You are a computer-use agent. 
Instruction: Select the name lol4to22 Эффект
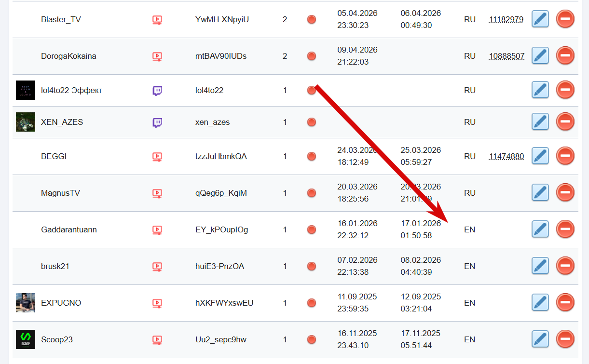point(71,90)
